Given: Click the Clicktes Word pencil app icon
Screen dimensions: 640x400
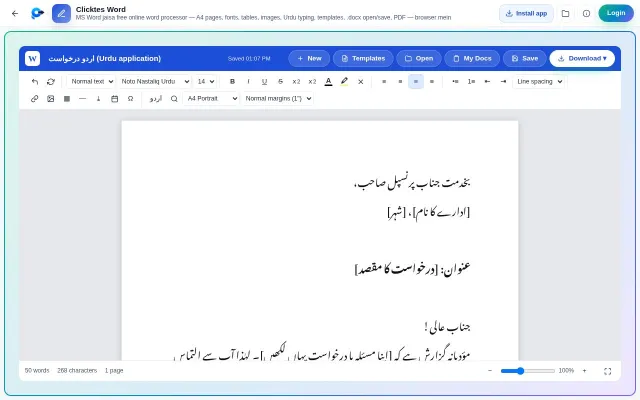Looking at the screenshot, I should pos(61,13).
